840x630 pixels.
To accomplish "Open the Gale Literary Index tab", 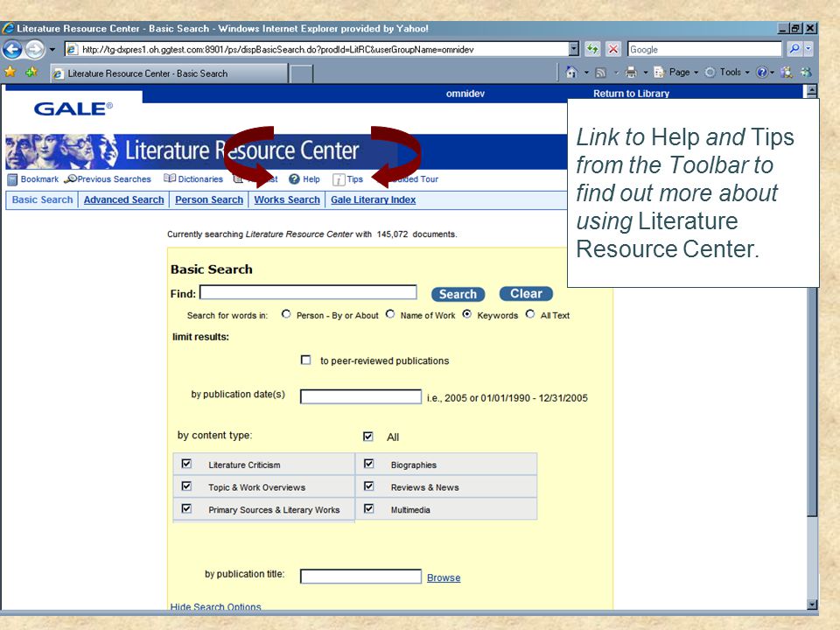I will [x=373, y=199].
